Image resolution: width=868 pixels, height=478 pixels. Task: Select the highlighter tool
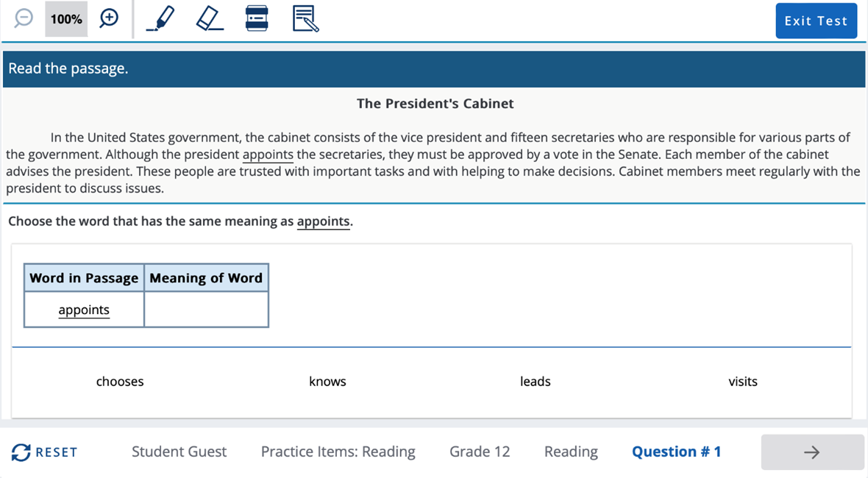(x=160, y=18)
